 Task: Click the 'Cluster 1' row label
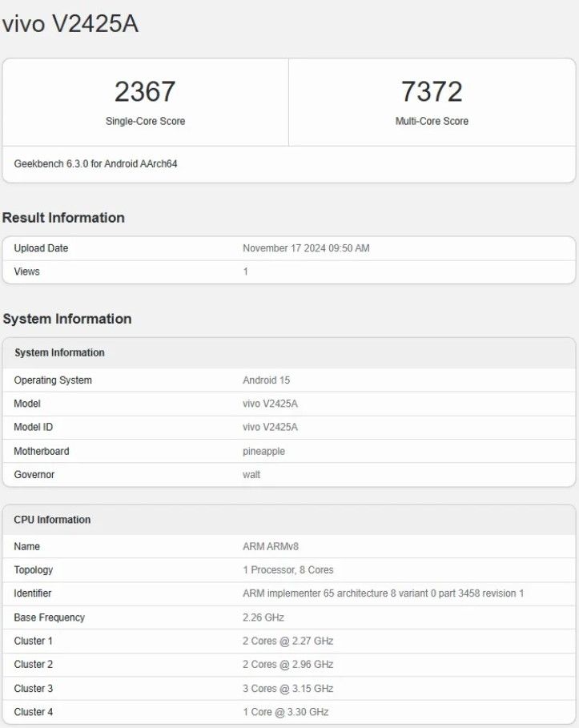[x=33, y=642]
